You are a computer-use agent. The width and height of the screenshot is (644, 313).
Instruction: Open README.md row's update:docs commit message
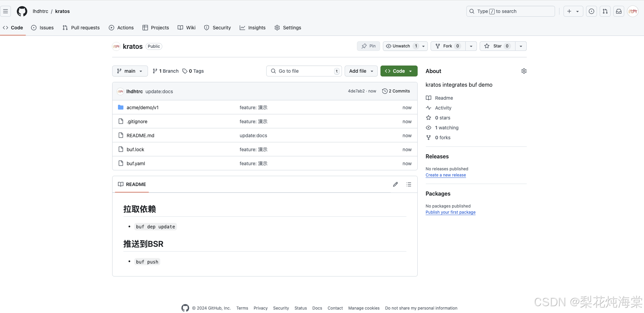click(x=253, y=136)
